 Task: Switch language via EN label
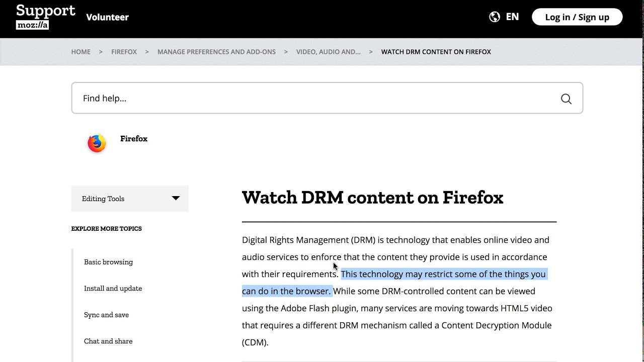512,17
